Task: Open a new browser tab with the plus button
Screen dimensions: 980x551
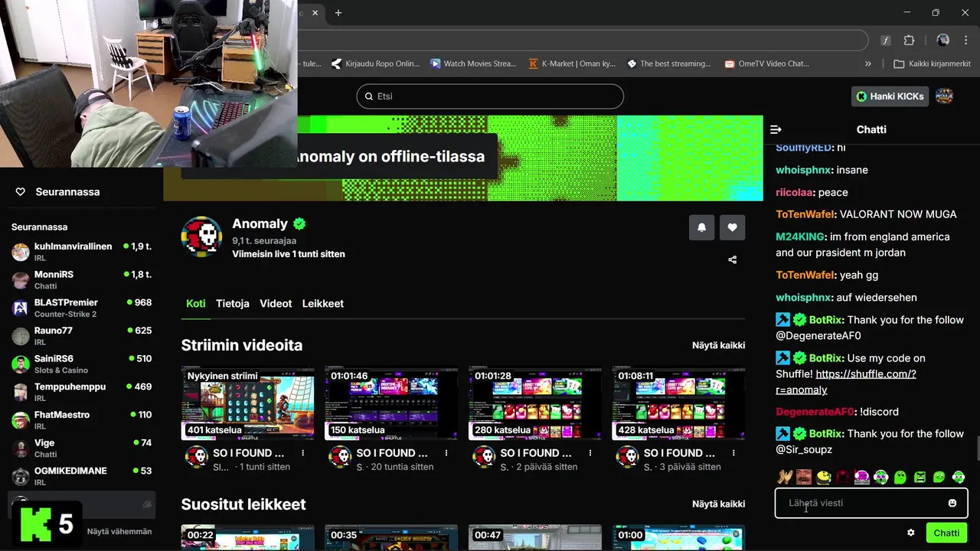Action: 338,12
